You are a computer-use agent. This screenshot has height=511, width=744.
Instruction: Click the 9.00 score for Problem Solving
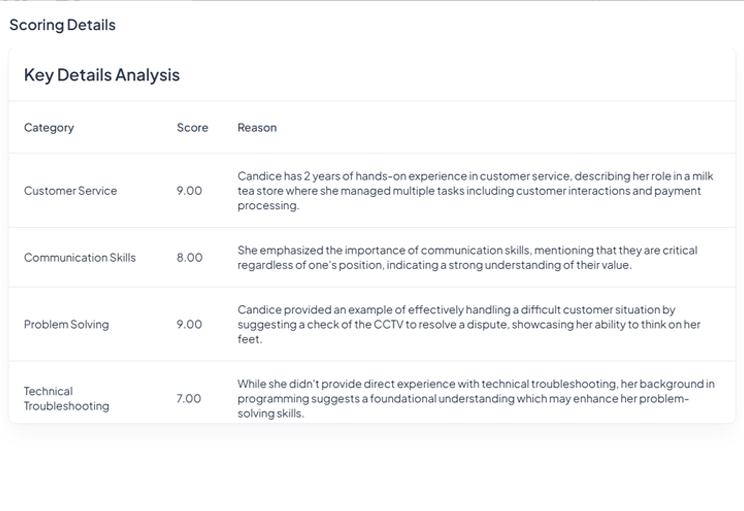coord(189,325)
